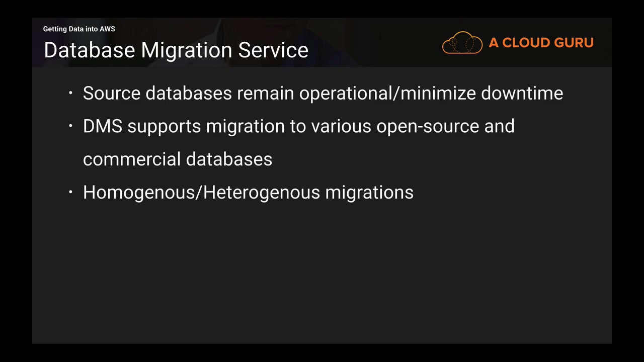Click the word migrations ending the third bullet

click(x=369, y=193)
